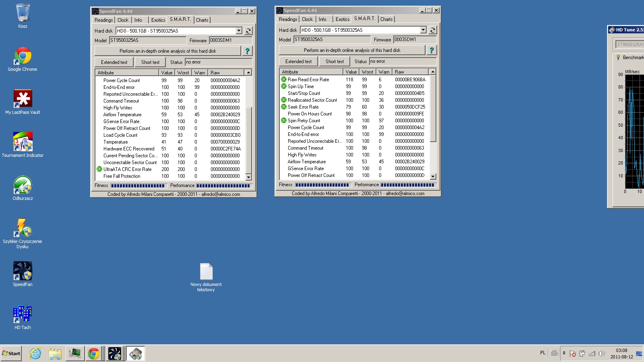Click scroll down arrow in left SpeedFan attribute list
Screen dimensions: 644x362
point(248,177)
